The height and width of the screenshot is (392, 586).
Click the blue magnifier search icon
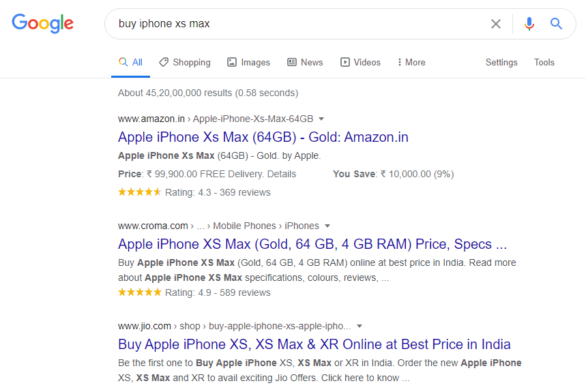pyautogui.click(x=556, y=24)
